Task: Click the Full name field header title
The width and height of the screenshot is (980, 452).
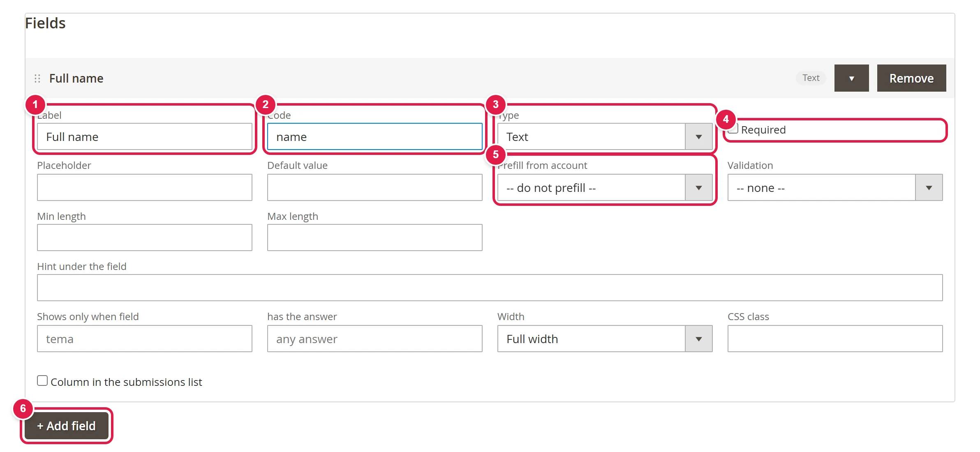Action: pos(76,78)
